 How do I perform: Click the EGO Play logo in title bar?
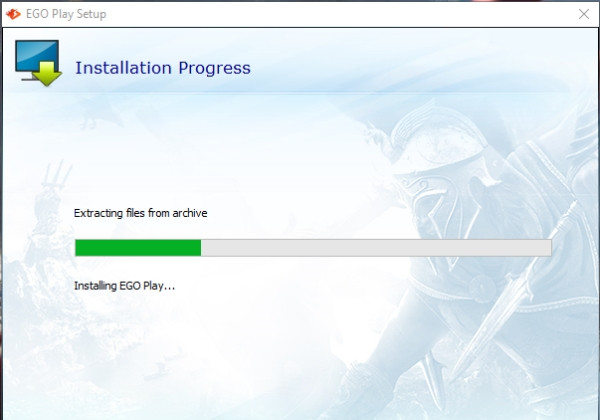tap(13, 14)
